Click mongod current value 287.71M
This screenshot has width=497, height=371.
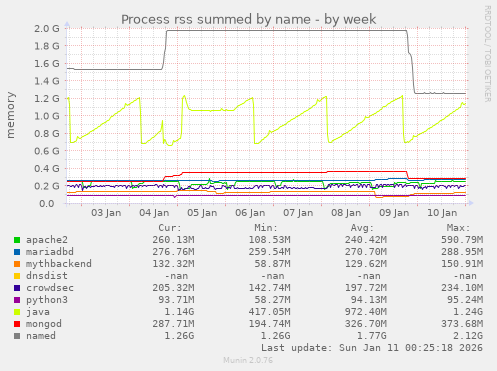click(173, 324)
